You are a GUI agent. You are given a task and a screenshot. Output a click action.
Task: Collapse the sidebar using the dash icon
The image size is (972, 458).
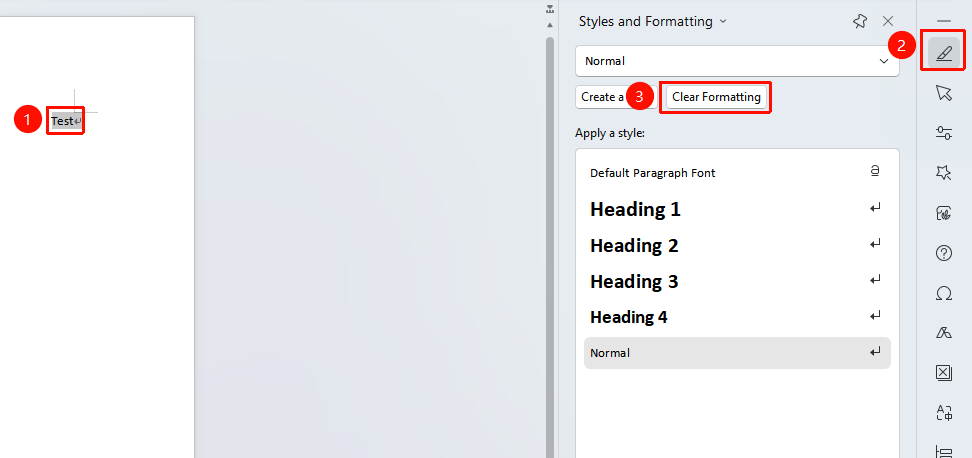tap(943, 21)
